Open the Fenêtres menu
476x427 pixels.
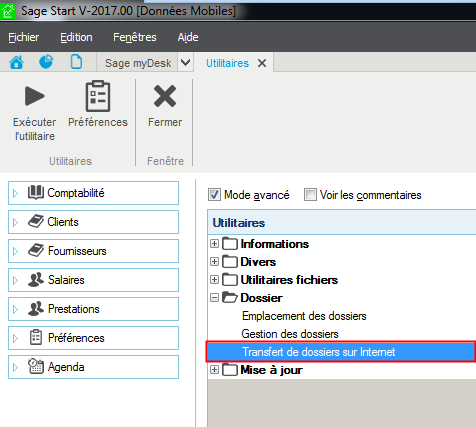pyautogui.click(x=135, y=37)
